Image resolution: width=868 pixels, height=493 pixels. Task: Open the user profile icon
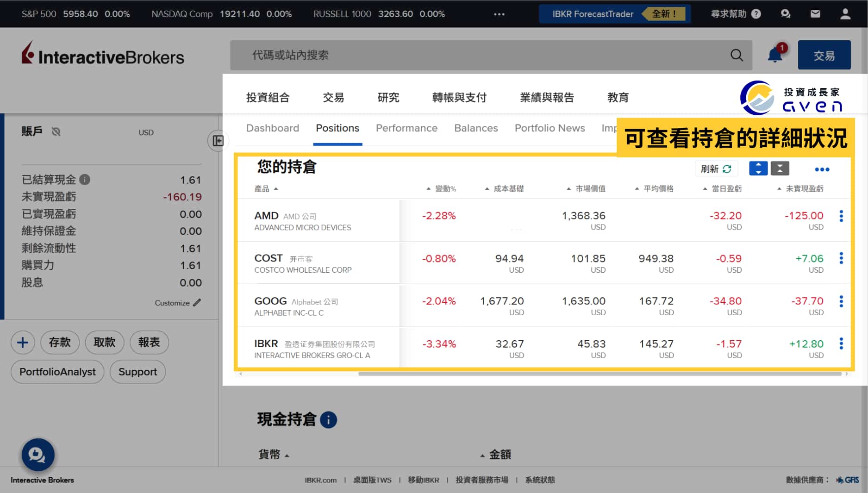click(x=845, y=14)
